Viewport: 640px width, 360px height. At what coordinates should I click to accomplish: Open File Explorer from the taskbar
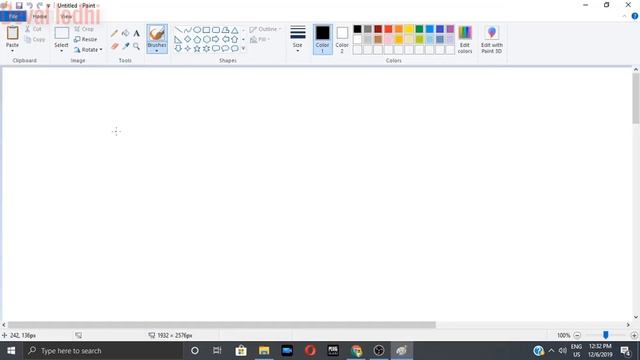pos(264,351)
